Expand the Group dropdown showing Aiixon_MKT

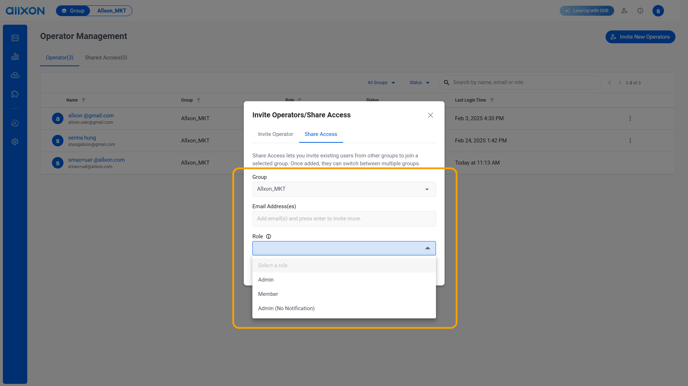pyautogui.click(x=344, y=189)
